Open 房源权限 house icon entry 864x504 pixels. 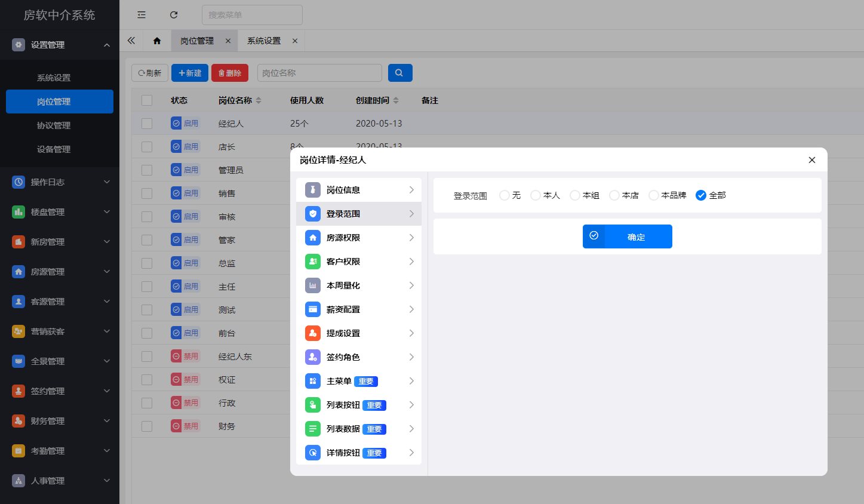point(313,238)
